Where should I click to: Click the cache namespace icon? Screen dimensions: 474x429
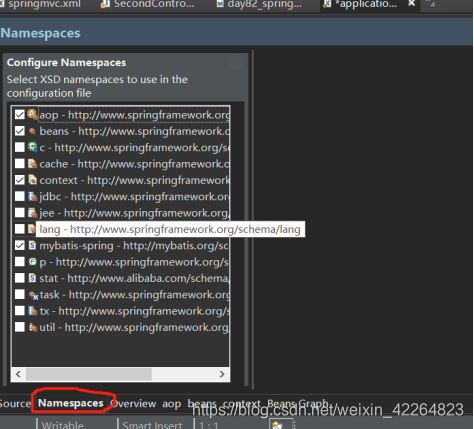coord(32,163)
